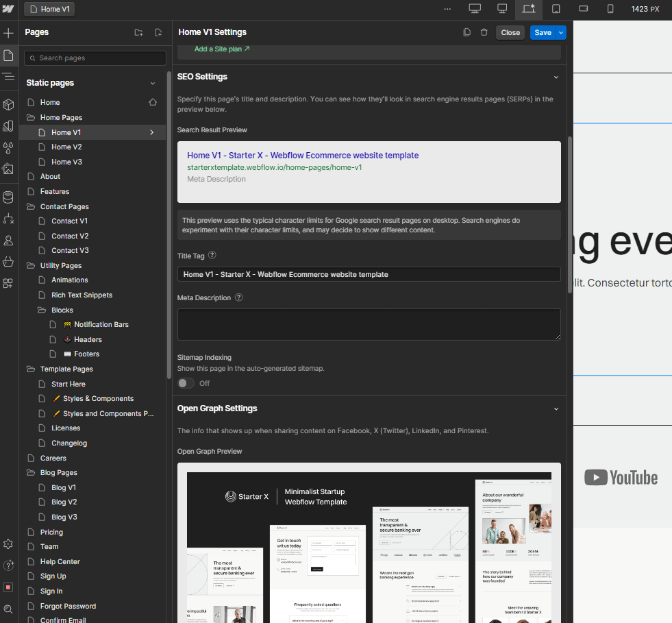The image size is (672, 623).
Task: Expand the Template Pages folder
Action: (x=30, y=369)
